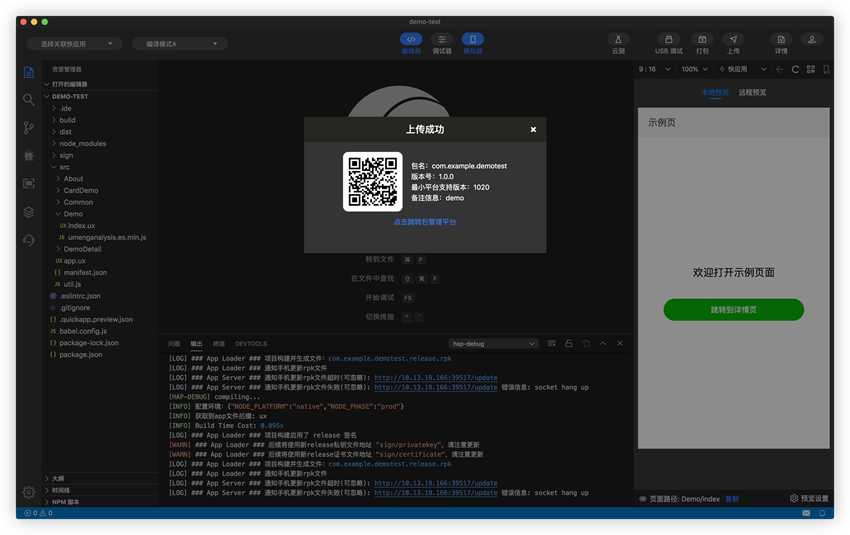Click the 上传 upload toolbar icon
850x535 pixels.
733,41
